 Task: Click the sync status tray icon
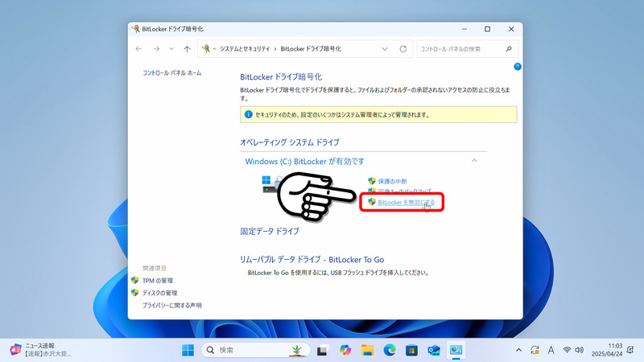[x=535, y=350]
